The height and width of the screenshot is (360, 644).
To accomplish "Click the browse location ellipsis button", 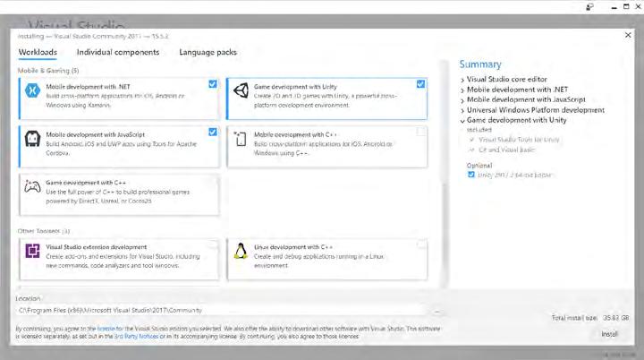I will click(437, 312).
